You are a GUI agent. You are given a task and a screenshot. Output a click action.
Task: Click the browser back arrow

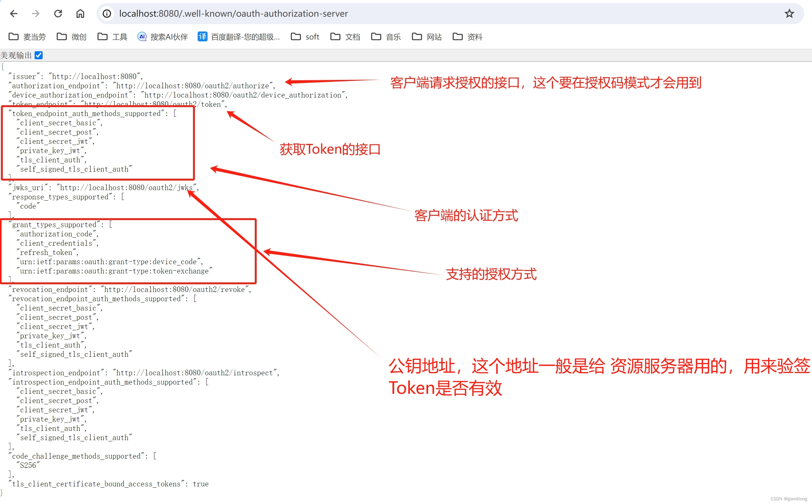(14, 14)
